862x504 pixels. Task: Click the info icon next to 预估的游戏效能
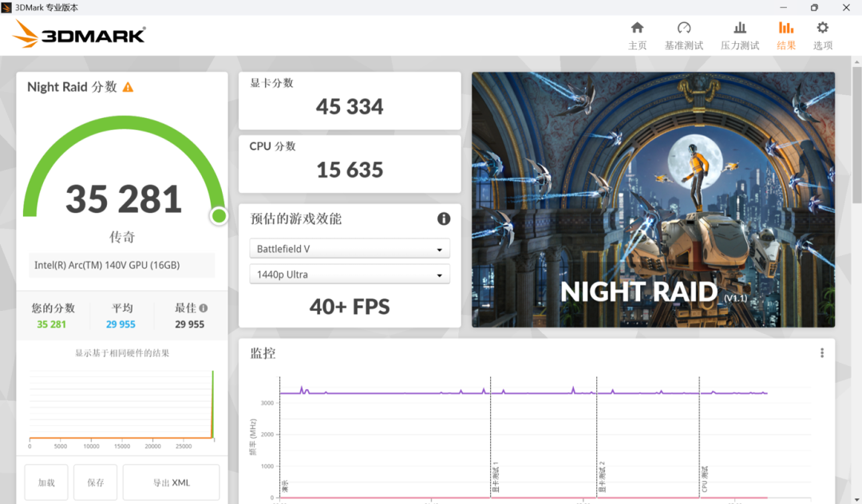tap(444, 219)
